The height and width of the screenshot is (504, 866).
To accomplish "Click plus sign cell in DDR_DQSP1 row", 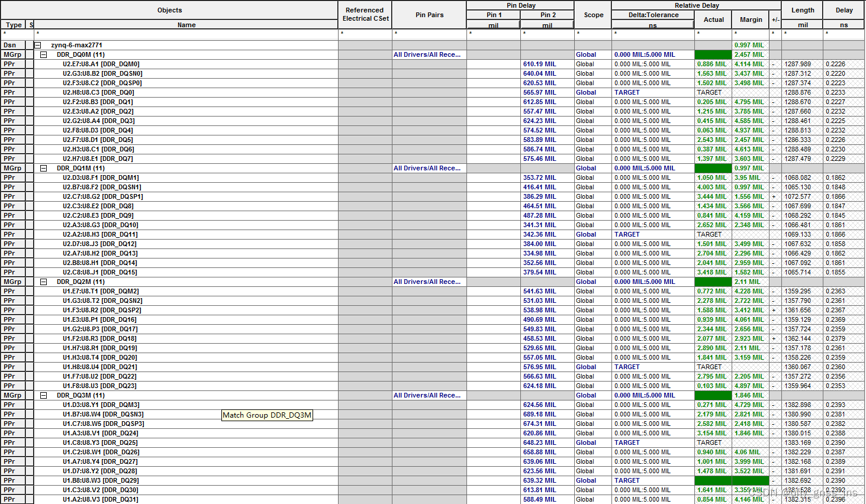I will [x=774, y=196].
